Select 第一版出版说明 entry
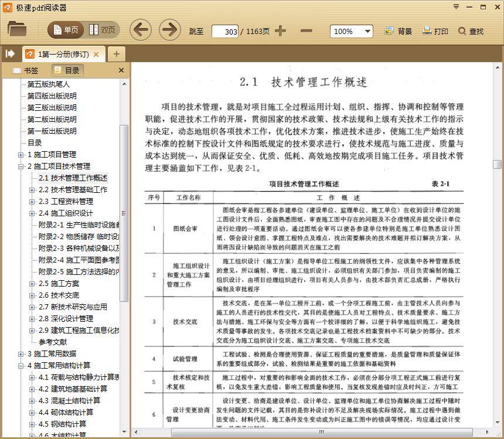The width and height of the screenshot is (504, 439). [x=52, y=131]
